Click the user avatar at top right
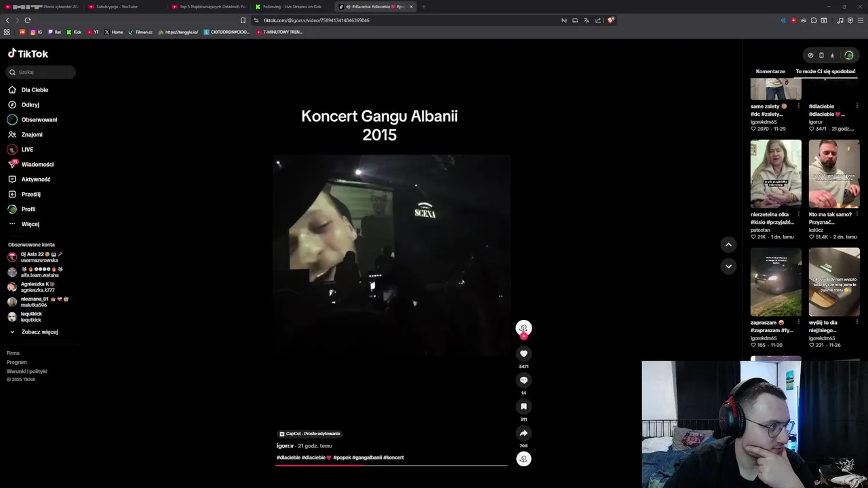 849,56
